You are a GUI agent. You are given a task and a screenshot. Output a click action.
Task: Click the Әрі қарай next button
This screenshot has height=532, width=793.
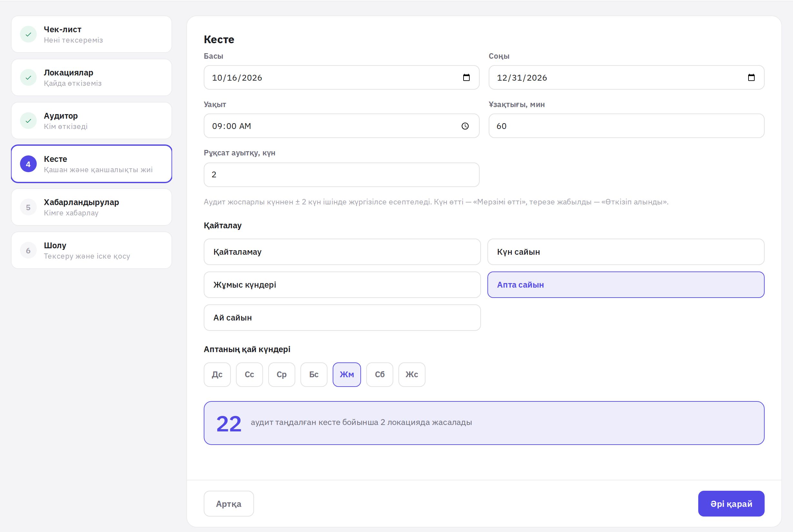pos(731,504)
